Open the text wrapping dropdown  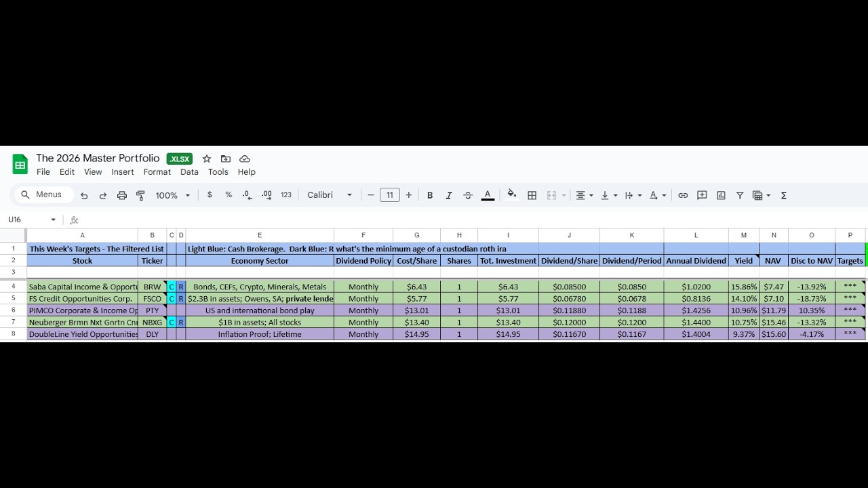(633, 195)
